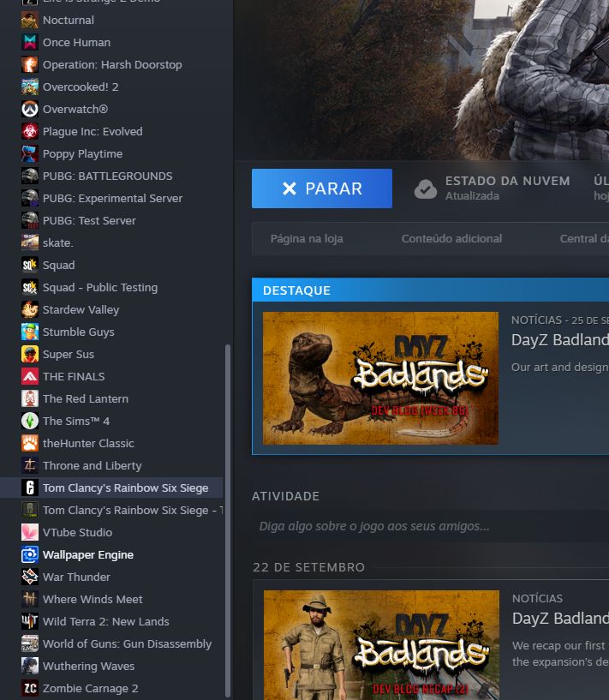
Task: Select Zombie Carnage 2 in library
Action: (111, 688)
